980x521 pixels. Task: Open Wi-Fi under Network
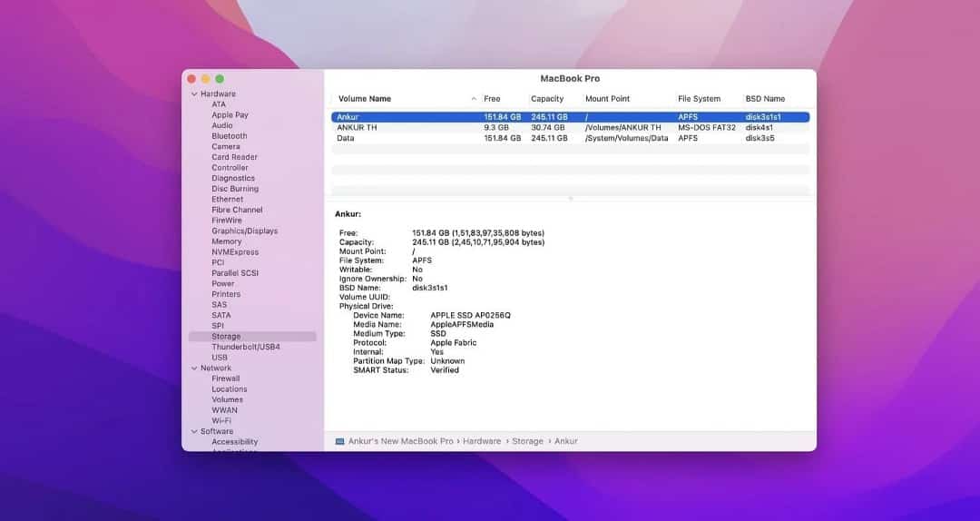tap(220, 421)
